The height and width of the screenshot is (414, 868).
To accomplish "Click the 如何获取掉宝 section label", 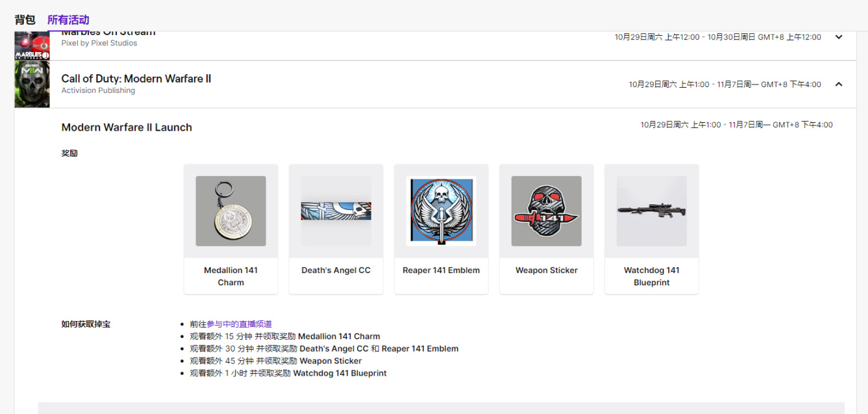I will pyautogui.click(x=86, y=324).
